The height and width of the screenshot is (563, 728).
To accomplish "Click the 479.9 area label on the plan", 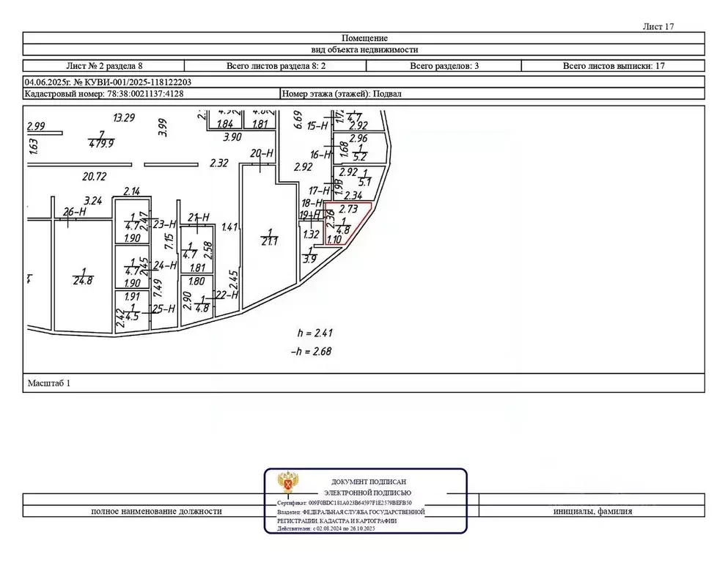I will 101,144.
